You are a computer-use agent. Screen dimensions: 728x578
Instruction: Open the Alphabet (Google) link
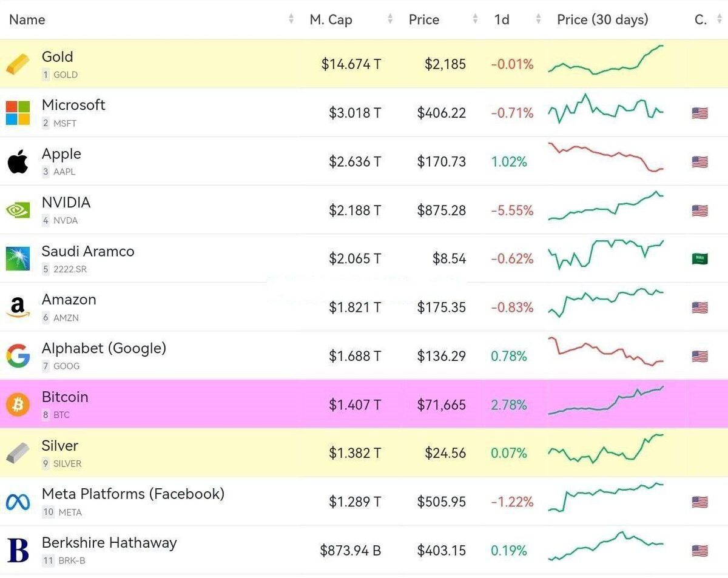point(104,349)
